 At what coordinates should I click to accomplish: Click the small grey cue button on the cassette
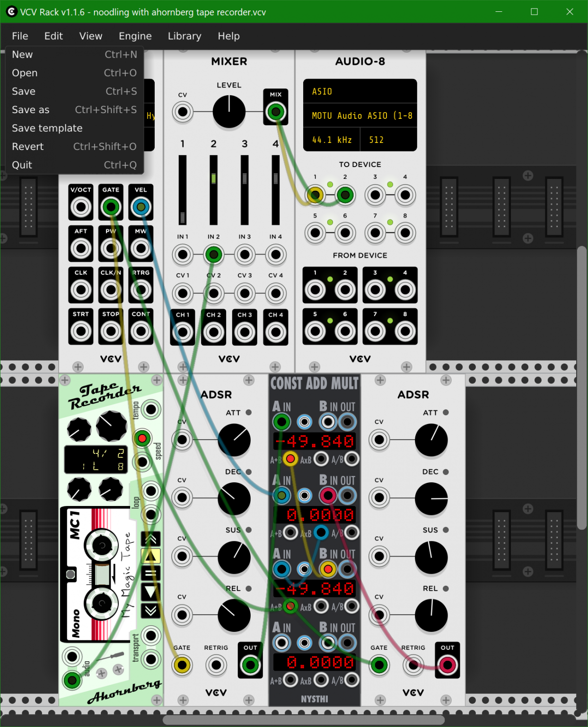tap(70, 575)
